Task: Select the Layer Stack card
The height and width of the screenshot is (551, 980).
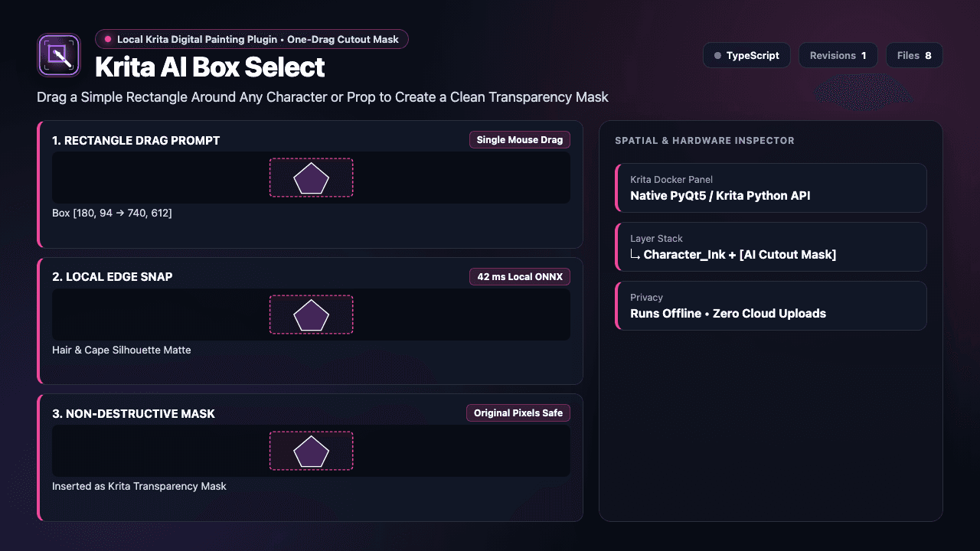Action: (x=771, y=246)
